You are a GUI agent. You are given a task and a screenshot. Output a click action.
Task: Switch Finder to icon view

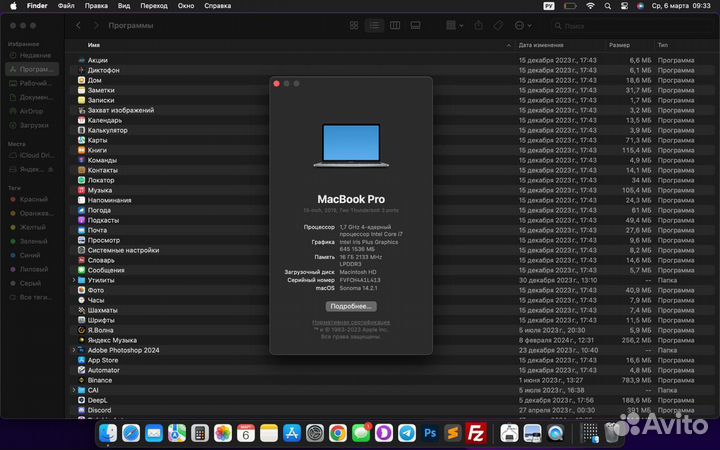tap(354, 26)
